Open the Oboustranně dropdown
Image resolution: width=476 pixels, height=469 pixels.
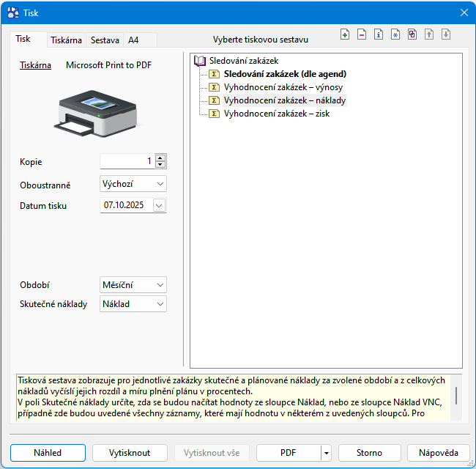tap(133, 183)
